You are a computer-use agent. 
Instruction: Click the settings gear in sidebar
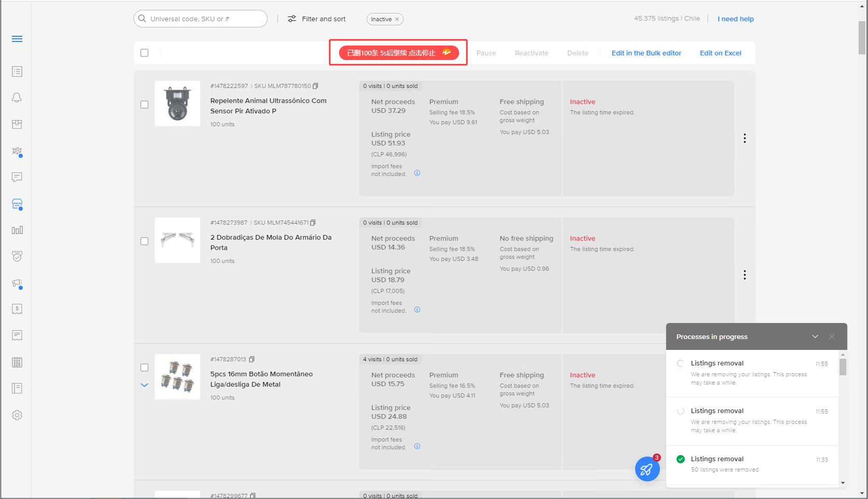pyautogui.click(x=17, y=415)
